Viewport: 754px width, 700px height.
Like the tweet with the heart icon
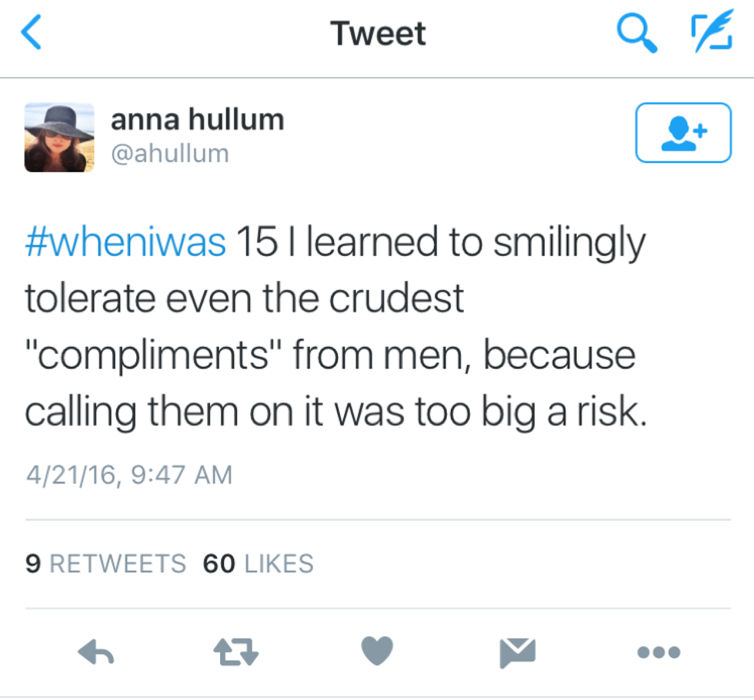(x=377, y=652)
